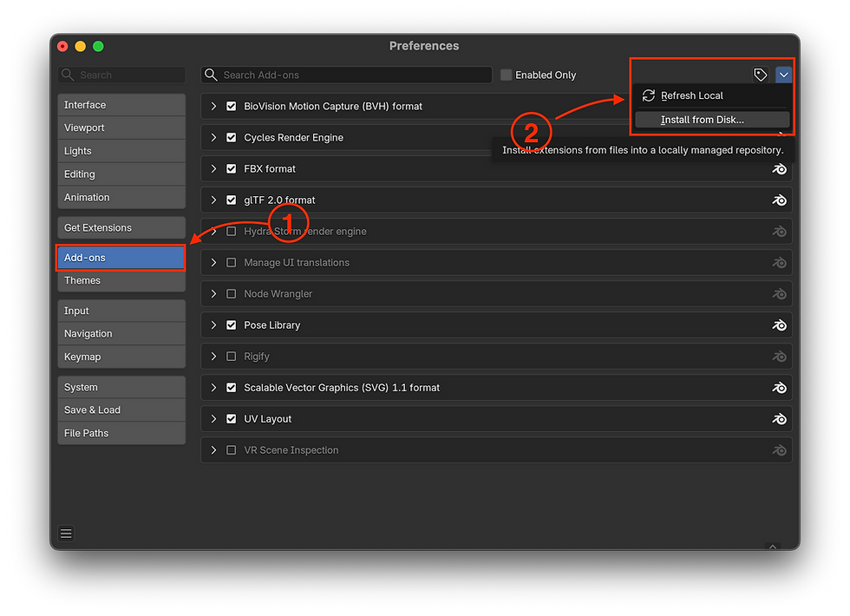Open the System preferences section
Screen dimensions: 850x616
(x=121, y=388)
